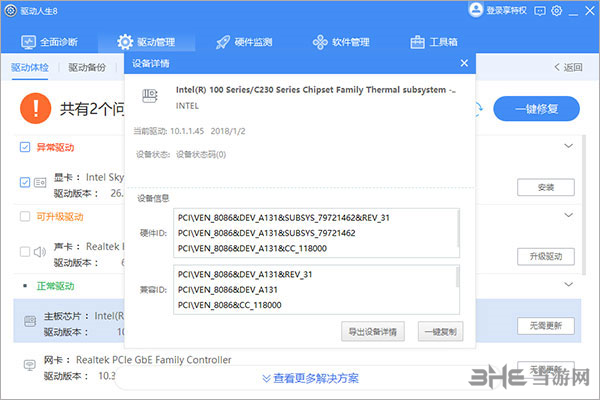Click the device chip icon in details dialog
The width and height of the screenshot is (600, 400).
150,96
